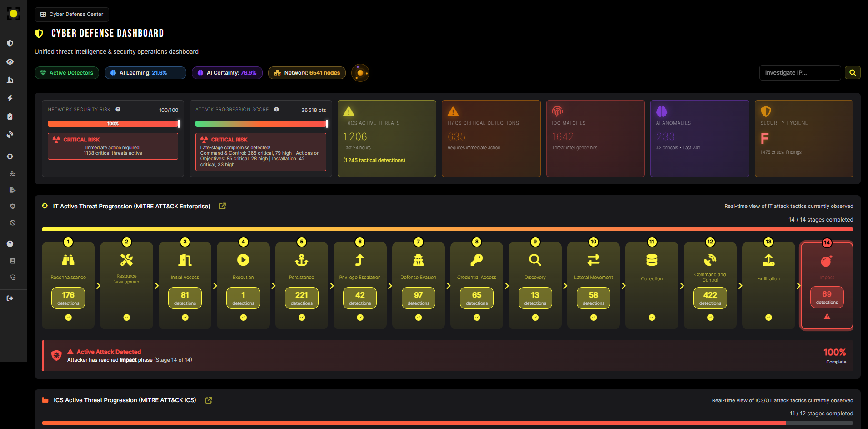Open the clipboard check sidebar icon
This screenshot has height=429, width=868.
point(10,116)
